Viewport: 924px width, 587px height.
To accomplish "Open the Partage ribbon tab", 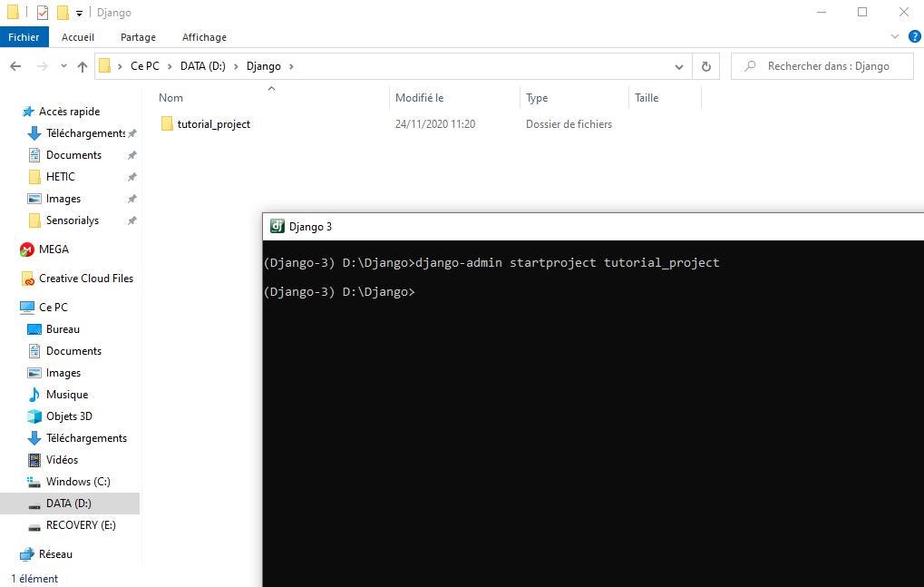I will (x=138, y=37).
